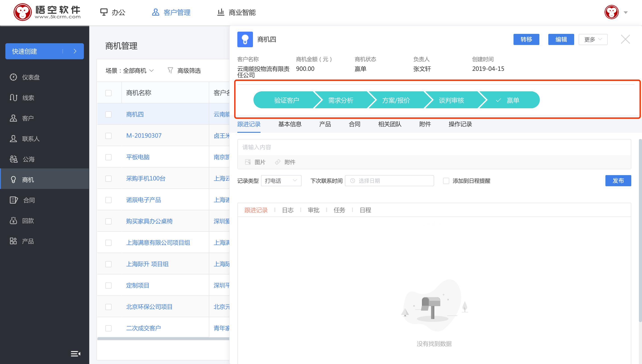Viewport: 642px width, 364px height.
Task: Check the box for 定制项目 row
Action: 108,286
